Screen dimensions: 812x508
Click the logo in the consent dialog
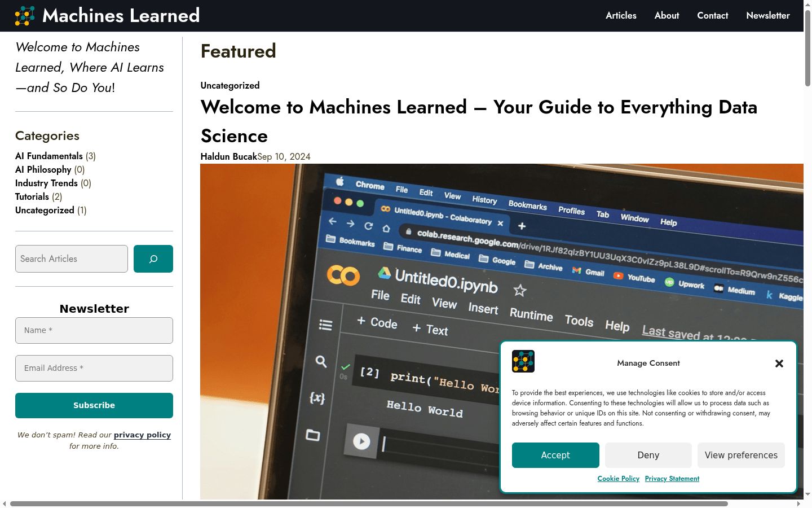[523, 361]
